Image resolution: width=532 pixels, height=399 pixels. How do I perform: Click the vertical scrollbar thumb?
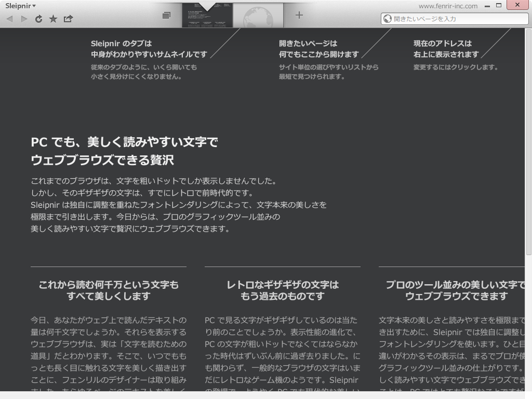pos(528,142)
